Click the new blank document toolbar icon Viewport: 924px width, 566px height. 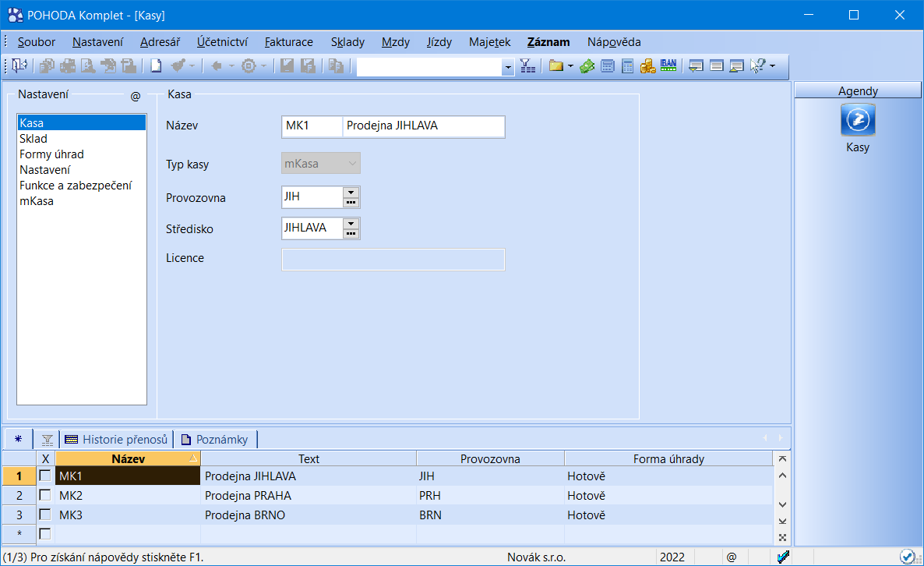(x=156, y=65)
